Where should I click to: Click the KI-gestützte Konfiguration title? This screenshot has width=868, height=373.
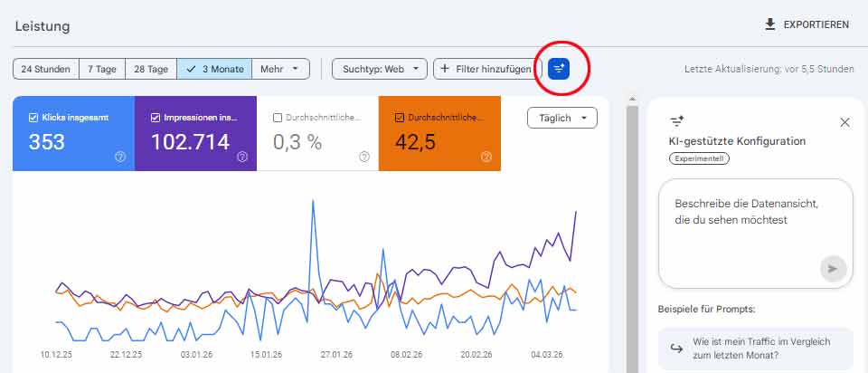pos(738,141)
